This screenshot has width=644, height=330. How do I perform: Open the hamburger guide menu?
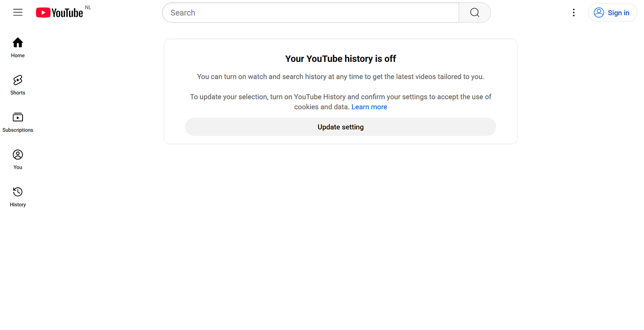click(18, 12)
